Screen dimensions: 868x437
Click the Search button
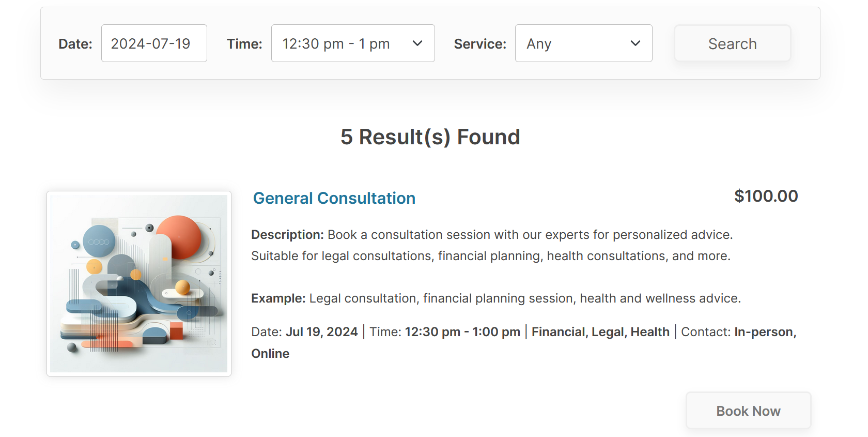732,43
